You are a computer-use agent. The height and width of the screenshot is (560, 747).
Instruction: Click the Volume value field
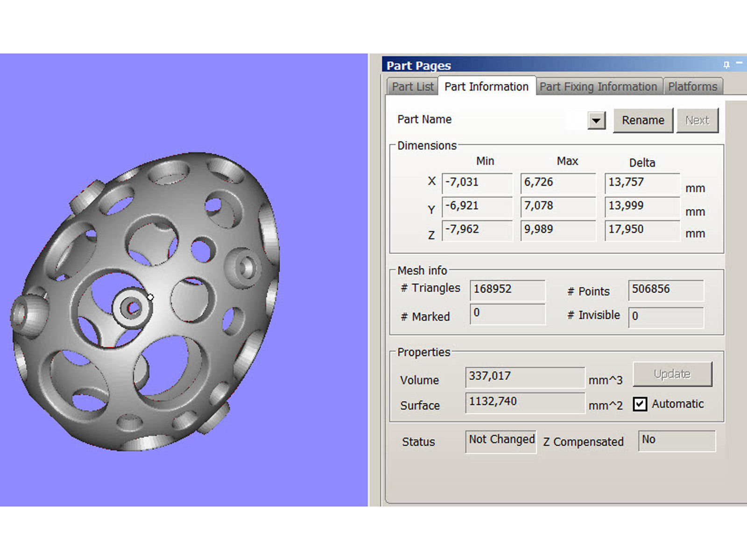[525, 377]
